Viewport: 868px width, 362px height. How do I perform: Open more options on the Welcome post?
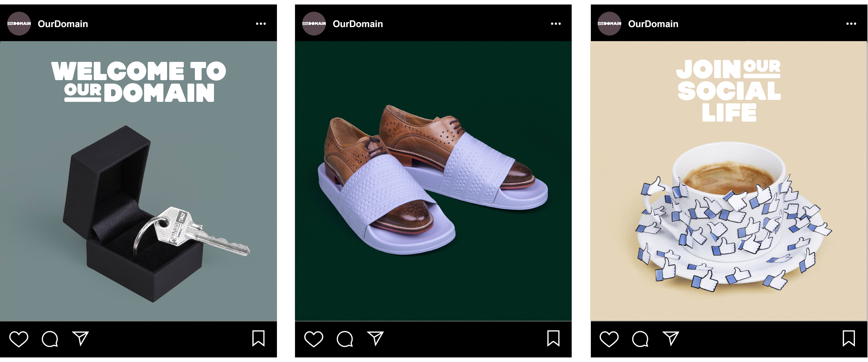pos(261,24)
